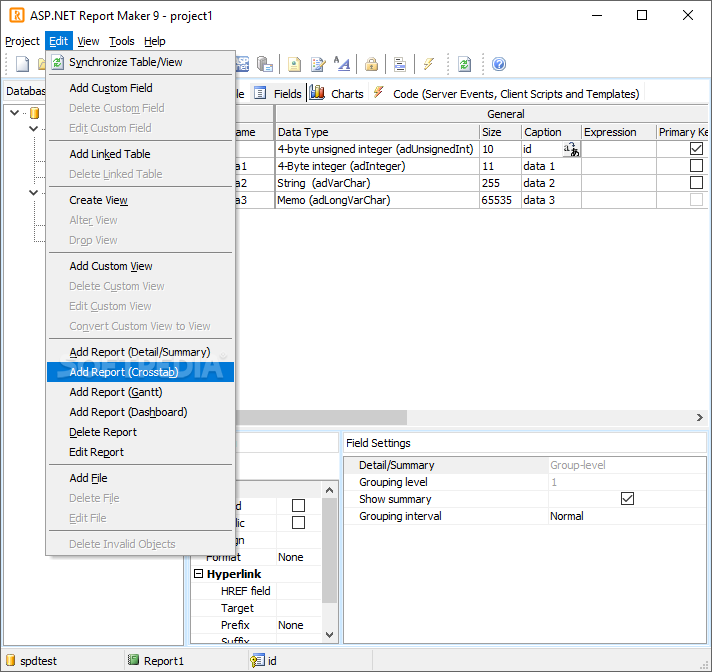Image resolution: width=712 pixels, height=672 pixels.
Task: Open the Grouping interval Normal dropdown
Action: click(627, 516)
